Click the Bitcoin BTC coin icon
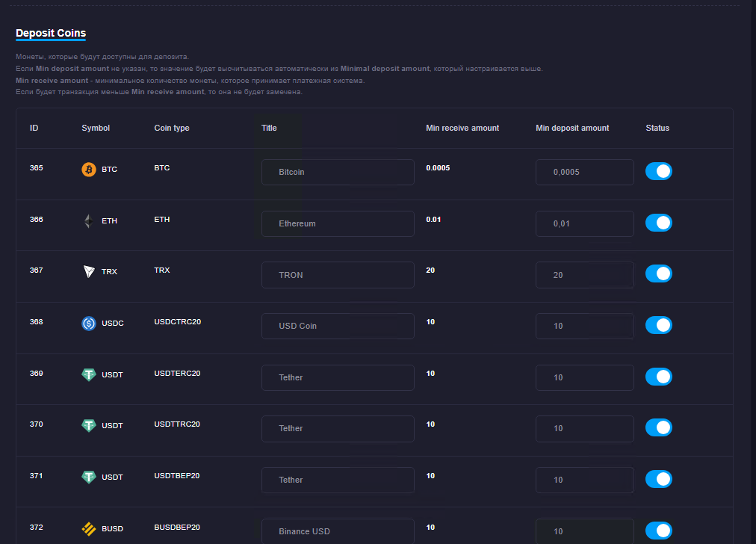Screen dimensions: 756x544 tap(89, 170)
